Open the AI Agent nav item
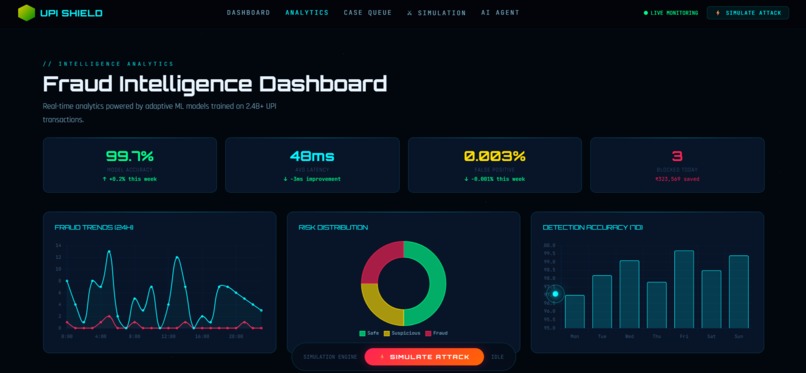This screenshot has width=806, height=373. pyautogui.click(x=500, y=13)
